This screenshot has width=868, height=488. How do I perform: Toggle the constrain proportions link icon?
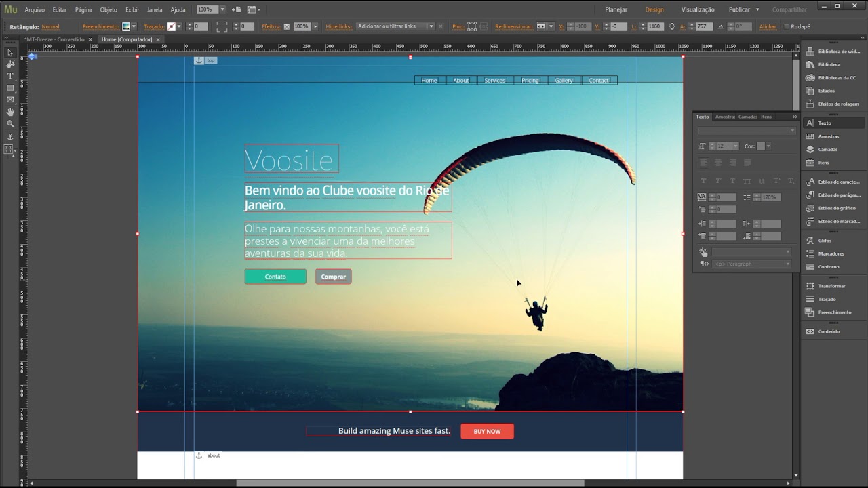672,26
